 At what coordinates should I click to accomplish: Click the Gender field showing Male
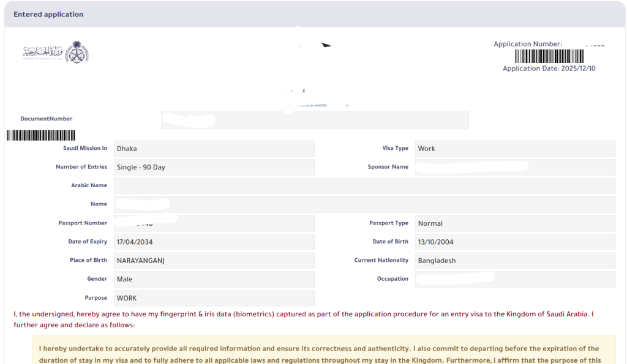214,280
